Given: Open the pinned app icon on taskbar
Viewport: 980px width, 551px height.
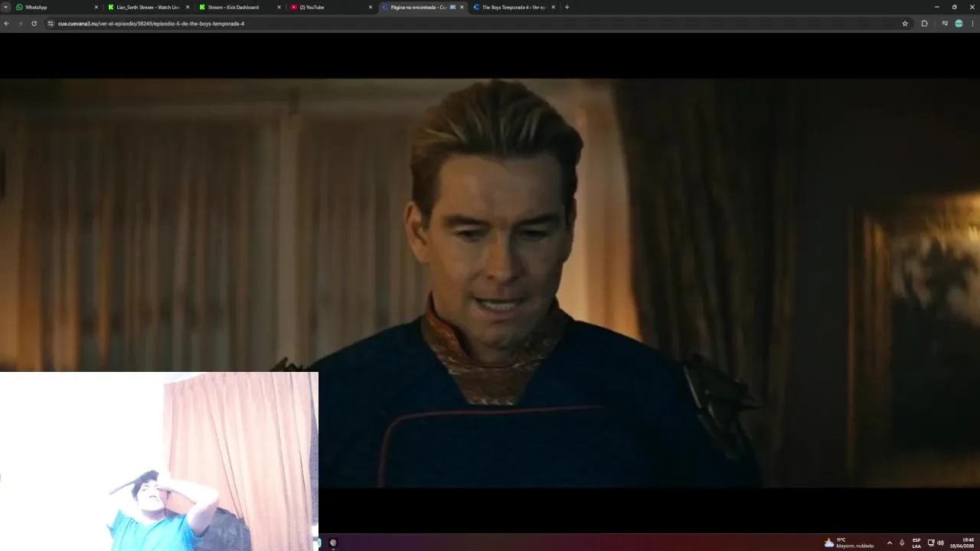Looking at the screenshot, I should coord(333,543).
